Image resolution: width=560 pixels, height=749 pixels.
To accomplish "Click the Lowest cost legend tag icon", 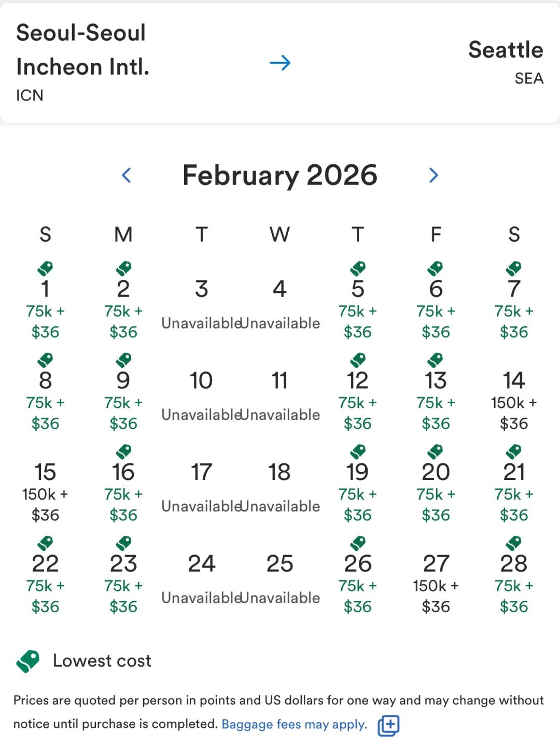I will click(28, 661).
